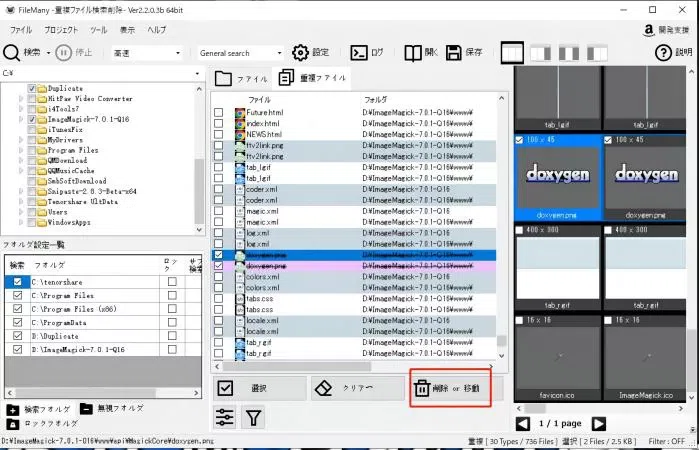The width and height of the screenshot is (699, 450).
Task: Click the 検索フォルダ label
Action: point(47,409)
